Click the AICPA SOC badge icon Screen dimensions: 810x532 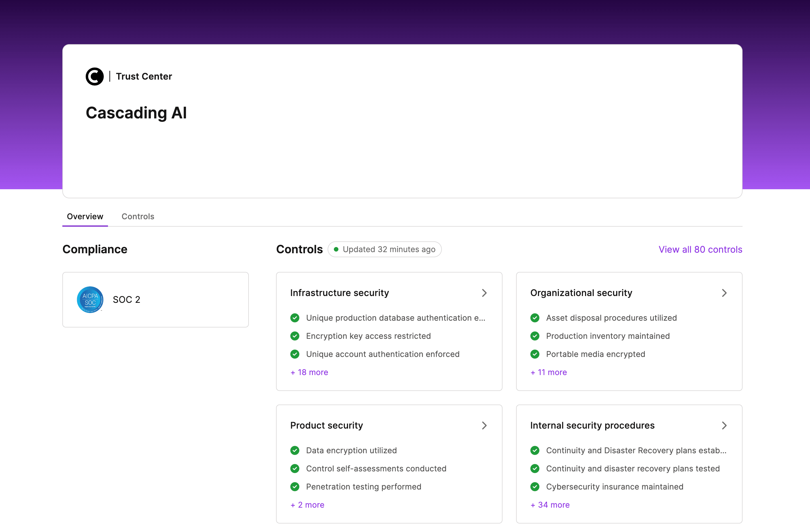90,300
